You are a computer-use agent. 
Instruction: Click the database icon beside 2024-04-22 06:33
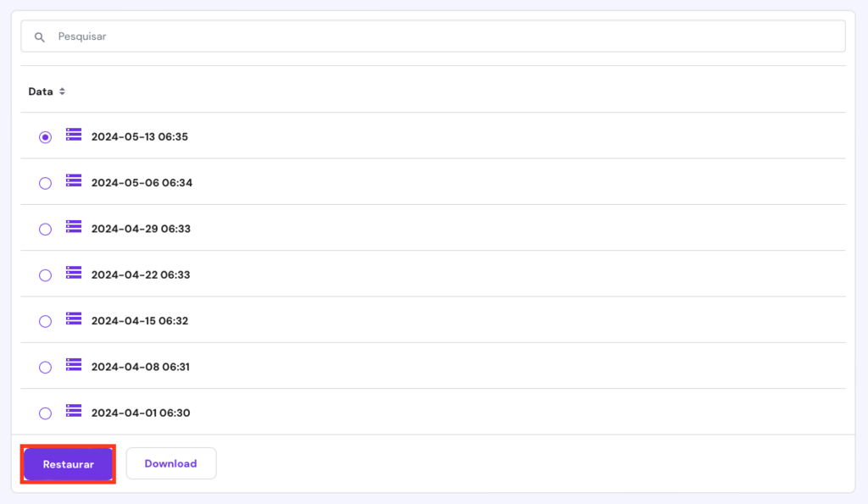coord(73,273)
